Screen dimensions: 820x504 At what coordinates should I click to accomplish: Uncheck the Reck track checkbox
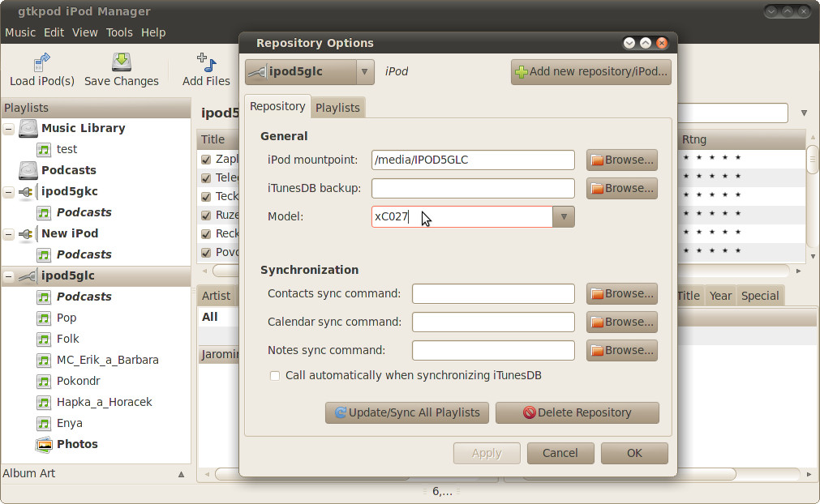206,234
